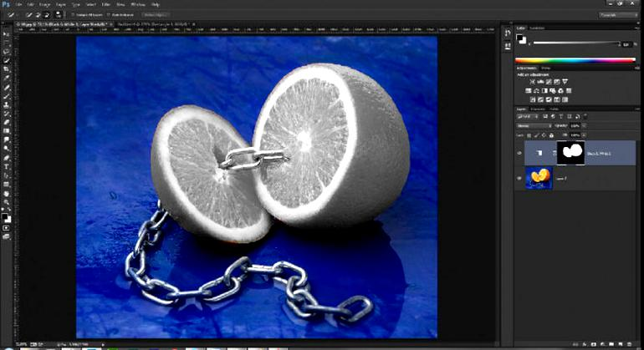Hide the Black & White adjustment layer
This screenshot has width=644, height=350.
pos(519,153)
